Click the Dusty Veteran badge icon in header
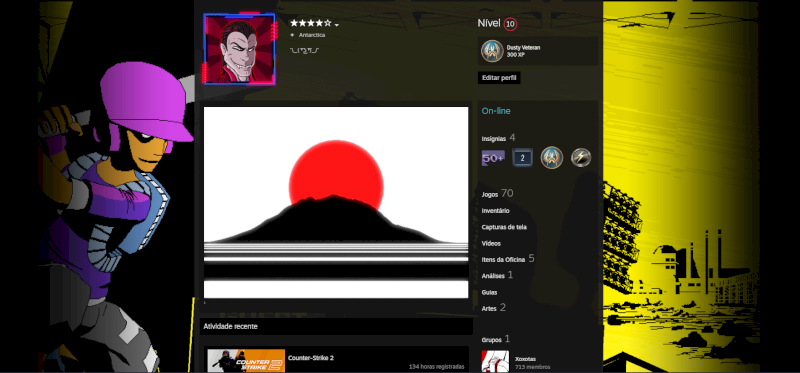The image size is (800, 373). (x=492, y=51)
